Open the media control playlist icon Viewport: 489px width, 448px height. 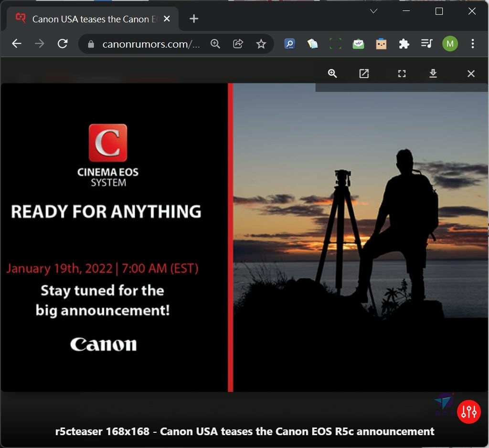(426, 43)
